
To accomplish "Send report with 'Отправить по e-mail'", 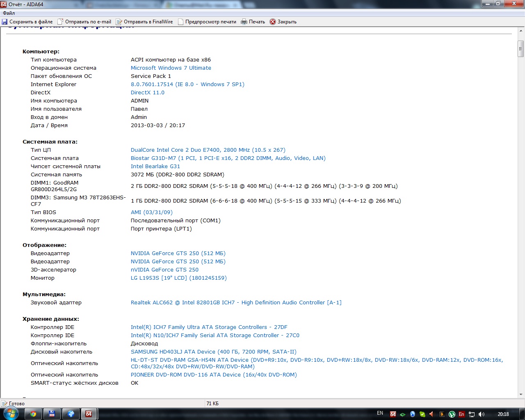I will (x=84, y=22).
